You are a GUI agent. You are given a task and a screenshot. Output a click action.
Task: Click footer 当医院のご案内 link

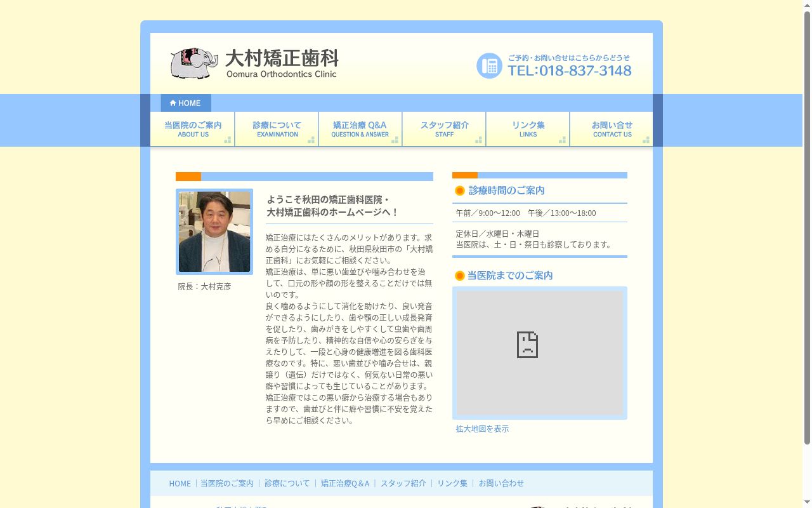click(227, 483)
